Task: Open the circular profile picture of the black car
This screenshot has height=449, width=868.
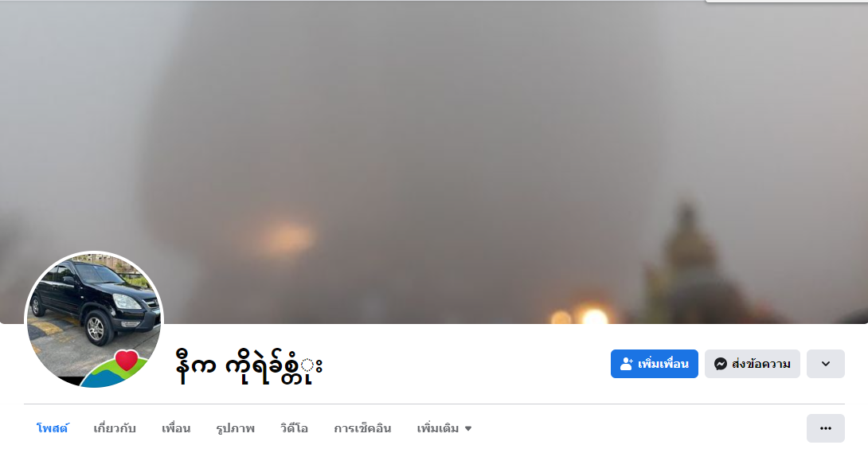Action: (93, 319)
